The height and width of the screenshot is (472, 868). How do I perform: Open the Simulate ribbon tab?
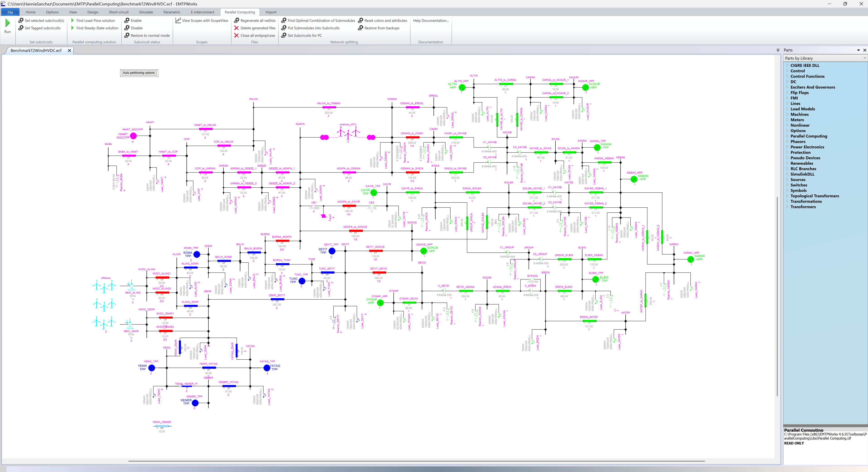click(146, 12)
